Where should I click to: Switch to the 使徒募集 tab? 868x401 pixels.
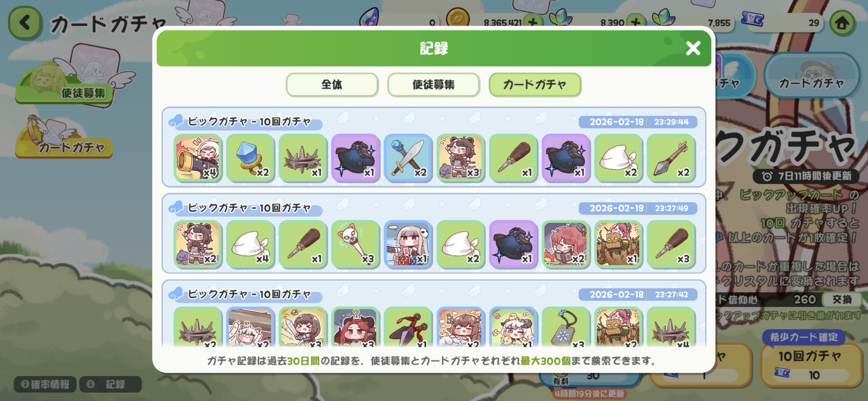coord(433,85)
